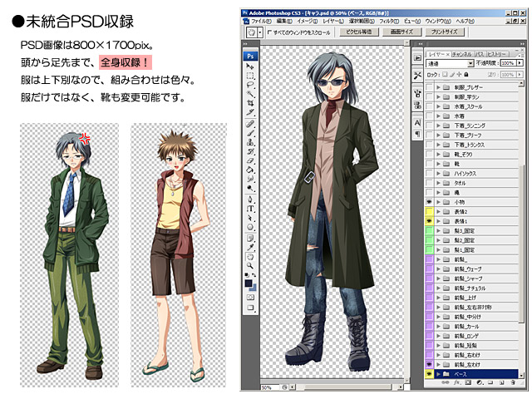Click the delete layer trash icon
The width and height of the screenshot is (532, 399).
[513, 382]
